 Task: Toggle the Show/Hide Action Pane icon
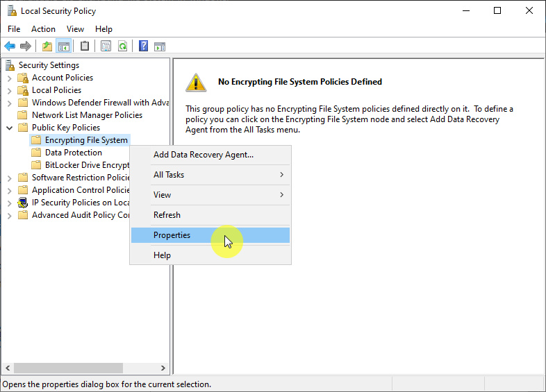[x=160, y=46]
